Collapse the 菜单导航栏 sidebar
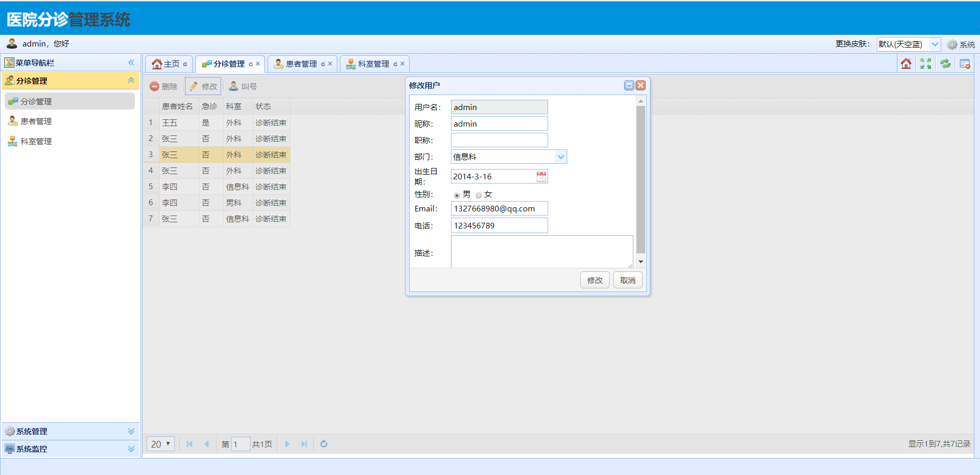The width and height of the screenshot is (980, 475). click(x=131, y=63)
